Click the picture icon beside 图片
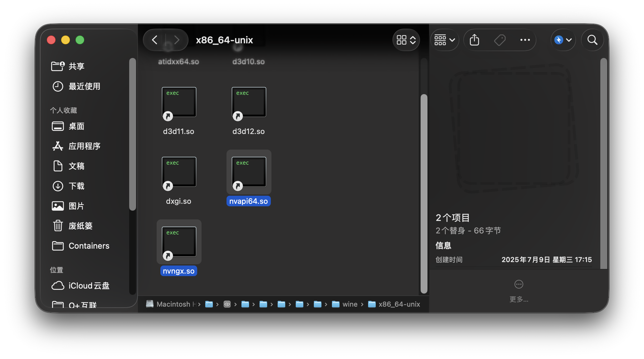This screenshot has width=644, height=359. pos(58,206)
